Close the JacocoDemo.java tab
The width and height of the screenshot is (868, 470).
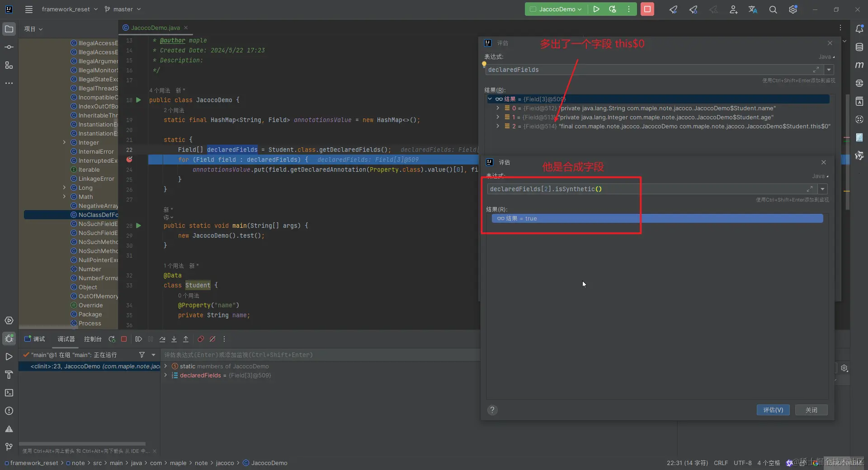pyautogui.click(x=186, y=28)
